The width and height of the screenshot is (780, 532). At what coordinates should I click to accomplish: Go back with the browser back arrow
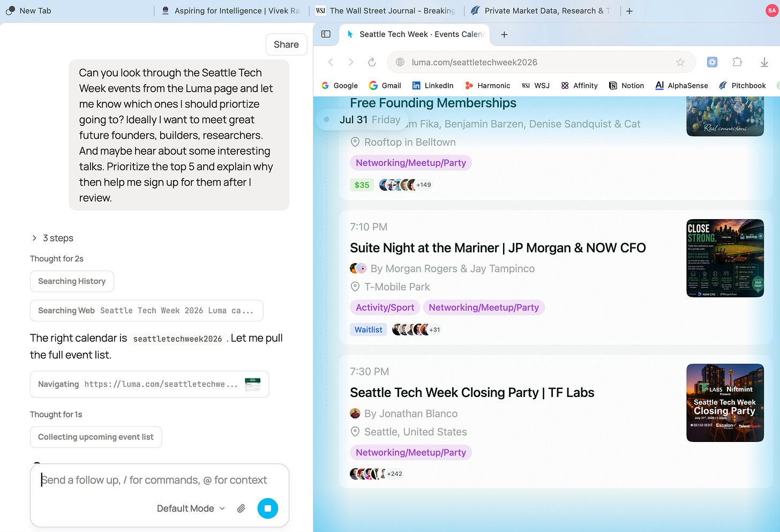pos(331,62)
